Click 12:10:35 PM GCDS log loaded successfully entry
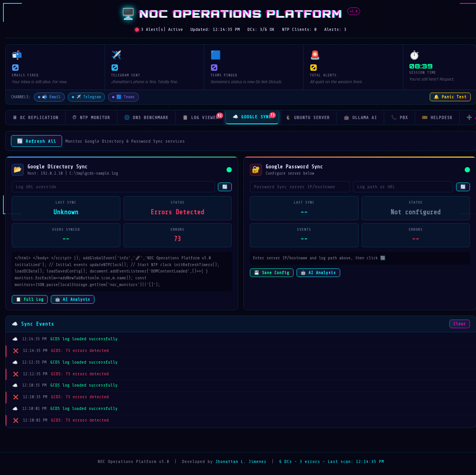Image resolution: width=476 pixels, height=475 pixels. (x=240, y=385)
